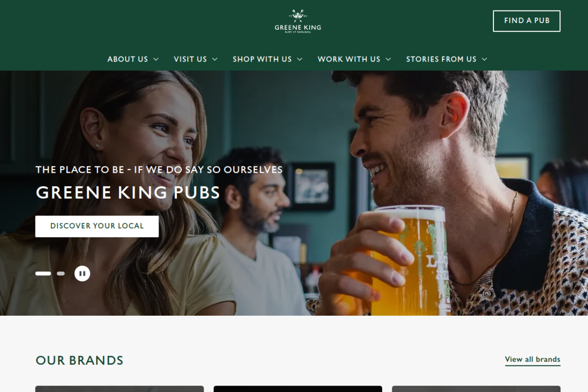This screenshot has width=588, height=392.
Task: Expand the Visit Us chevron
Action: point(215,59)
